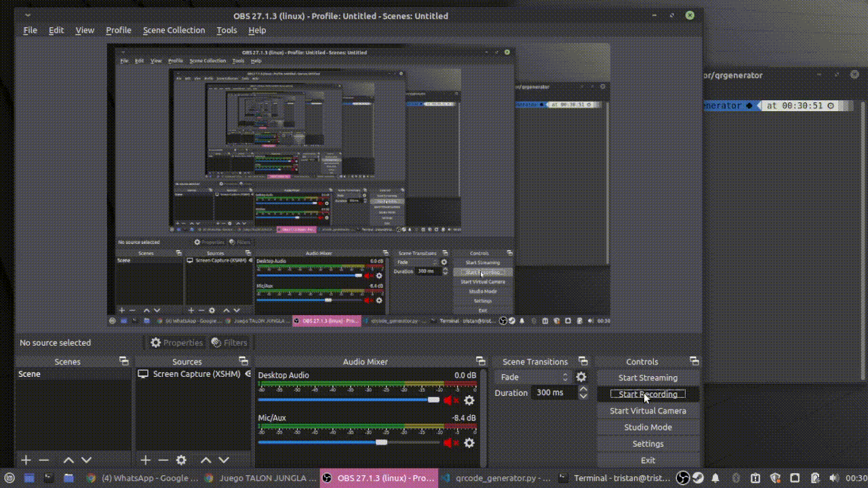Toggle visibility of Screen Capture (XSHM) source
The image size is (868, 488).
pos(248,374)
